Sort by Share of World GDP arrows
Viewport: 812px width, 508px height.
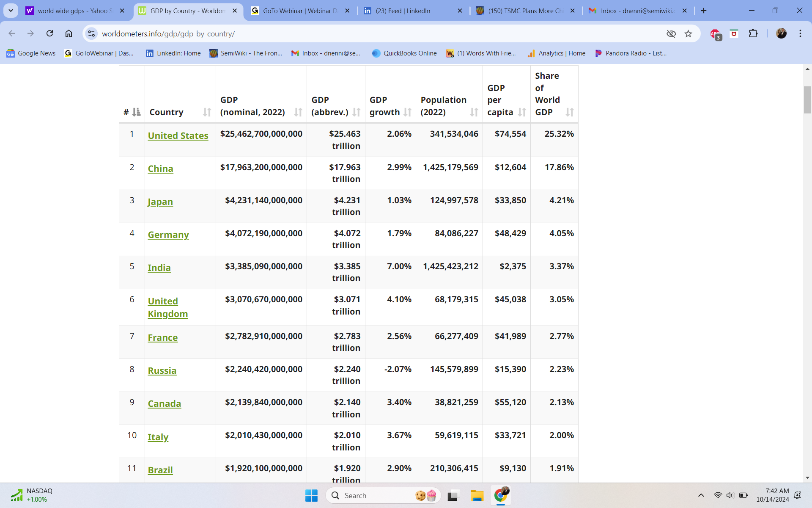(570, 112)
